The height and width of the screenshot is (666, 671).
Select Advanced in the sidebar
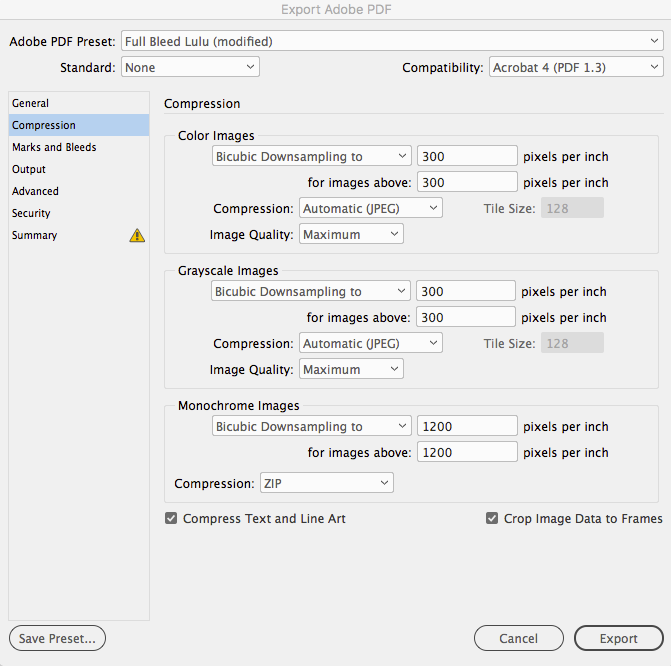[79, 191]
